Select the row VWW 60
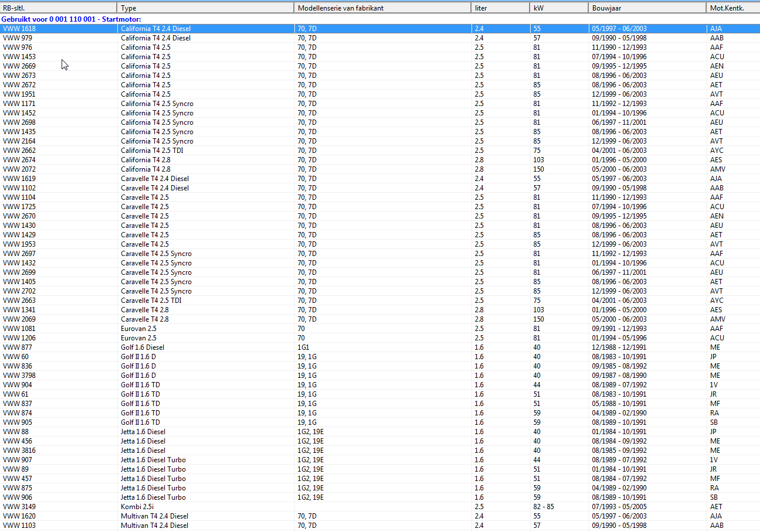Image resolution: width=760 pixels, height=532 pixels. 380,357
